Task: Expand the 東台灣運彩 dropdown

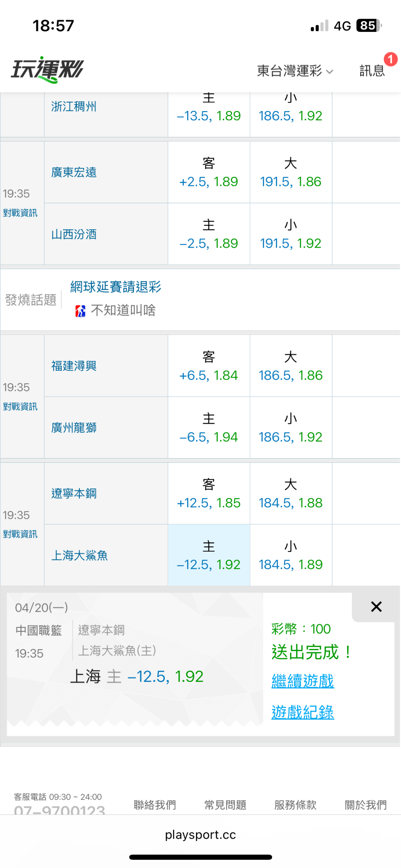Action: click(x=295, y=71)
